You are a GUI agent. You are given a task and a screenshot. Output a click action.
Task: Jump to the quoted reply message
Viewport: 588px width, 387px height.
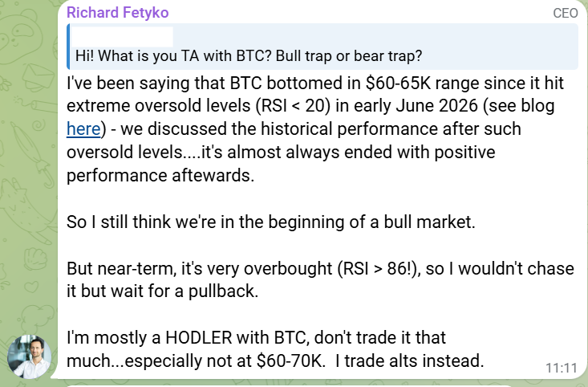(322, 47)
